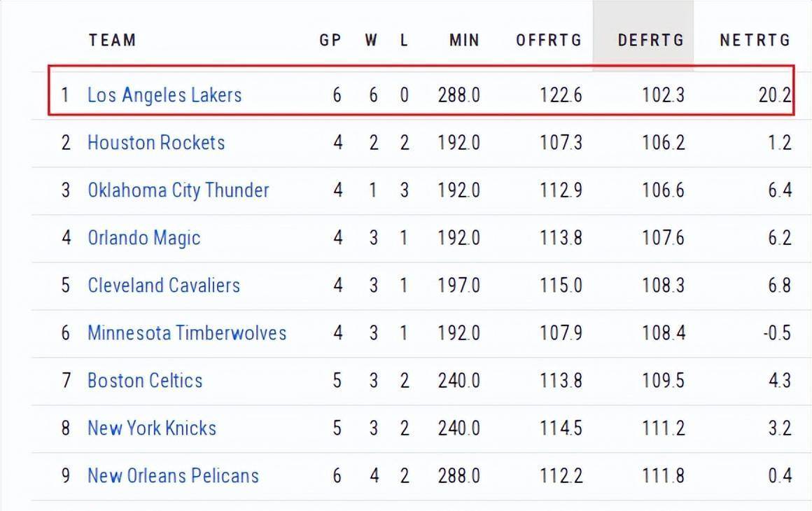This screenshot has height=511, width=812.
Task: Click the Timberwolves -0.5 net rating cell
Action: (x=777, y=333)
